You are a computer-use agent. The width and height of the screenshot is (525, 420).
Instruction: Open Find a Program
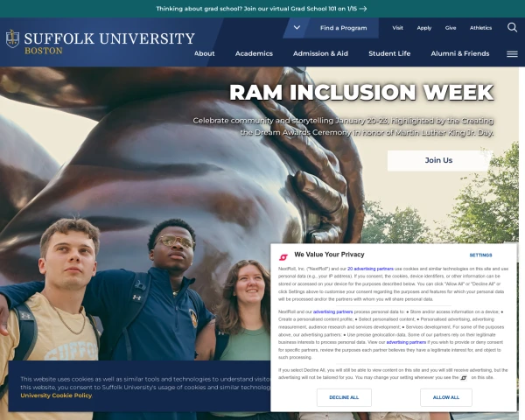[x=343, y=28]
